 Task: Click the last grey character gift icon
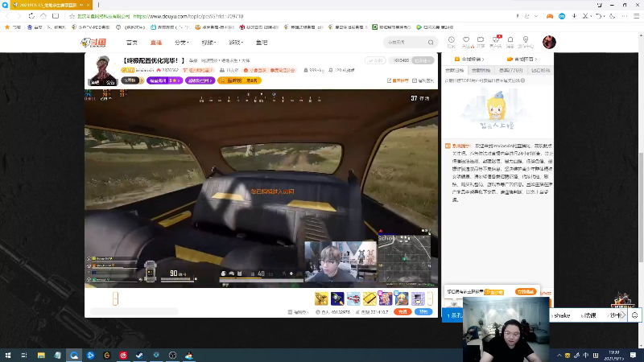tap(418, 298)
